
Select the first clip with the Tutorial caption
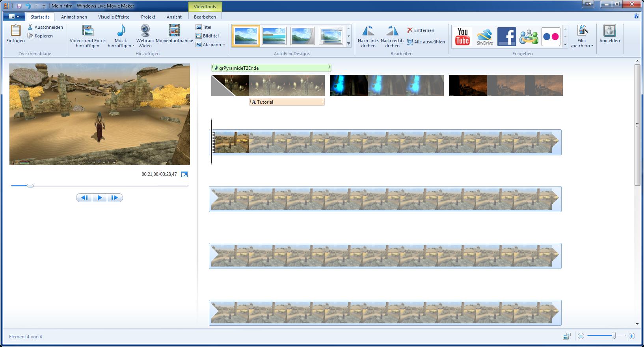click(268, 86)
